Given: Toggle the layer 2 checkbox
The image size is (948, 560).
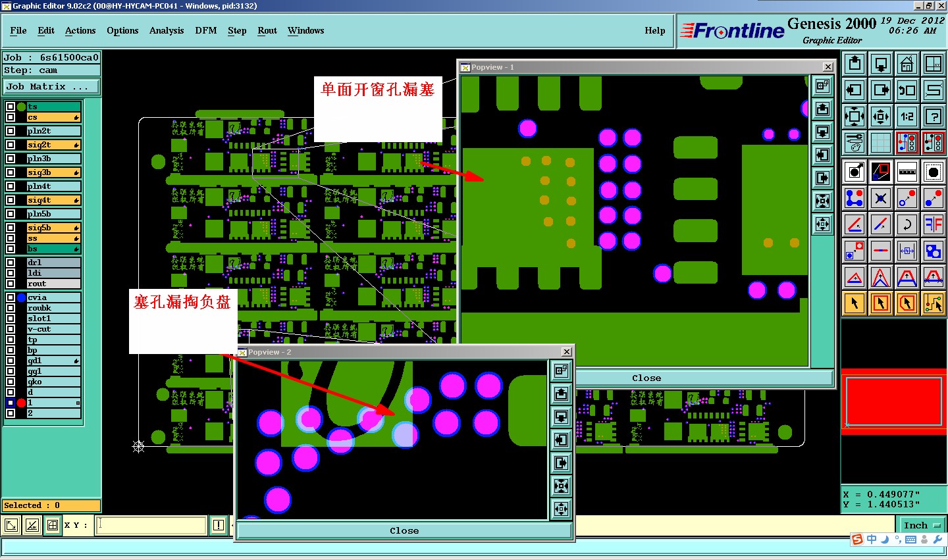Looking at the screenshot, I should (x=11, y=413).
